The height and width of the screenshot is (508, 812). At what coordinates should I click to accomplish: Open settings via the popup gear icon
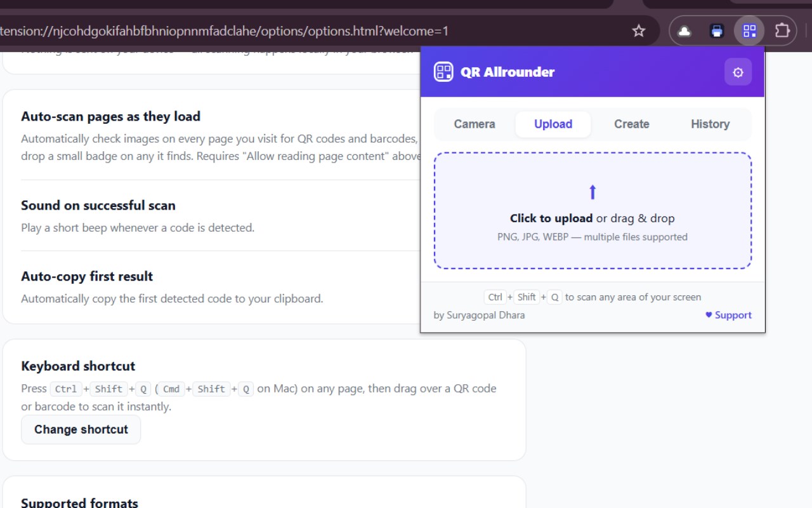pos(738,72)
